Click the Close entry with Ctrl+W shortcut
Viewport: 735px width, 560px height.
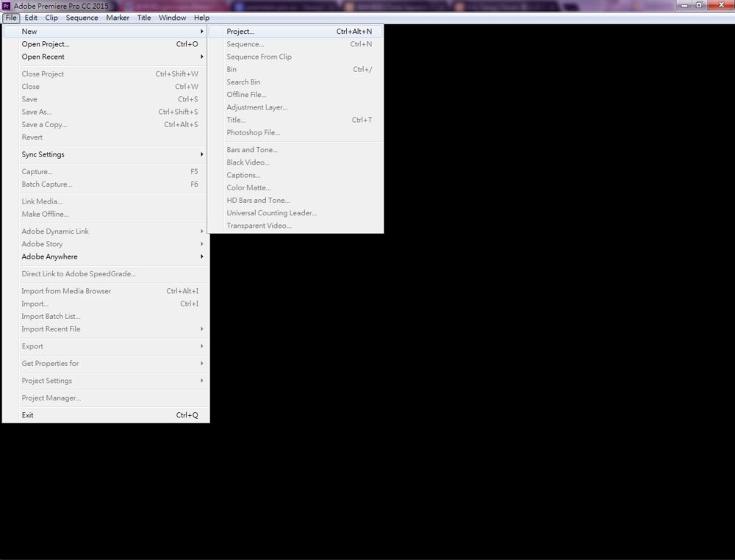[x=106, y=86]
